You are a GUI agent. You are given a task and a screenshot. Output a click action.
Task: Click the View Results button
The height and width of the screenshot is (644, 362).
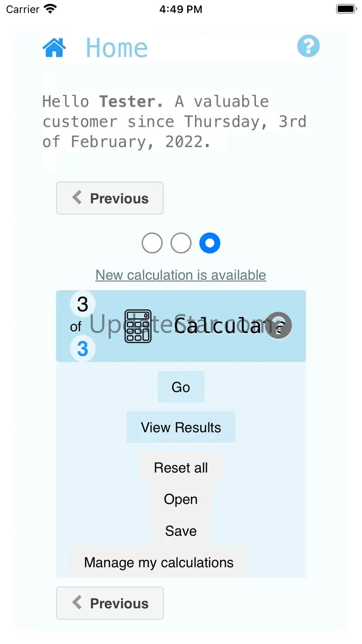pyautogui.click(x=181, y=427)
